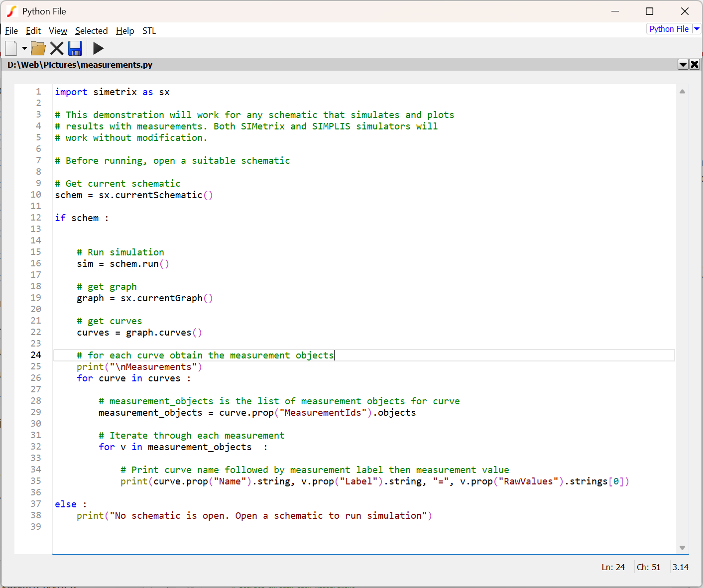The height and width of the screenshot is (588, 703).
Task: Click the SIMetrix logo in the title bar
Action: (x=12, y=11)
